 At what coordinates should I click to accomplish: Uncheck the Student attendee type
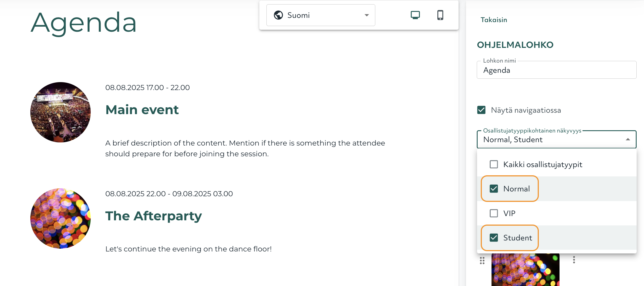(493, 238)
